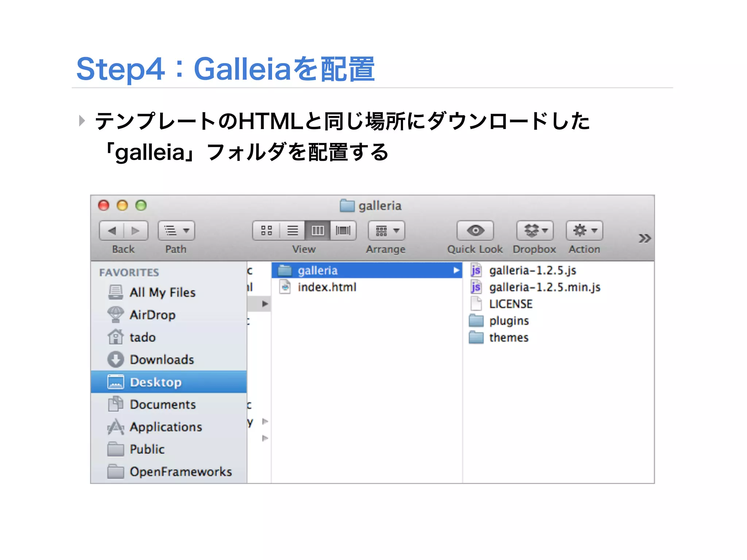Open the Arrange dropdown button
Viewport: 747px width, 560px height.
click(386, 230)
